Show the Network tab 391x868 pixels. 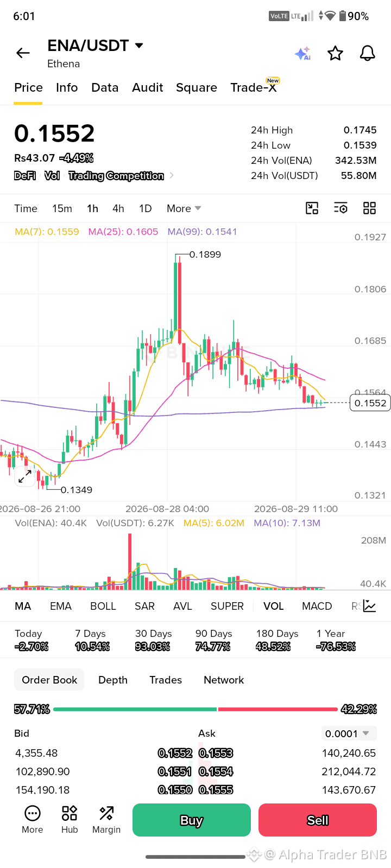coord(224,680)
